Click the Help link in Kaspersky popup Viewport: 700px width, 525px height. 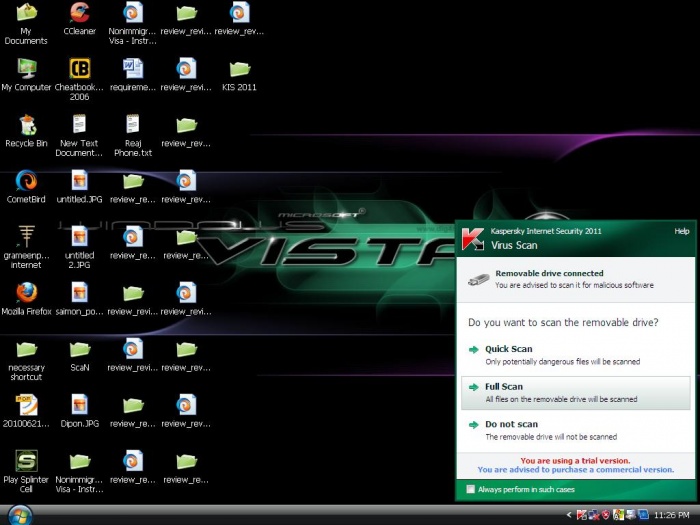point(681,231)
